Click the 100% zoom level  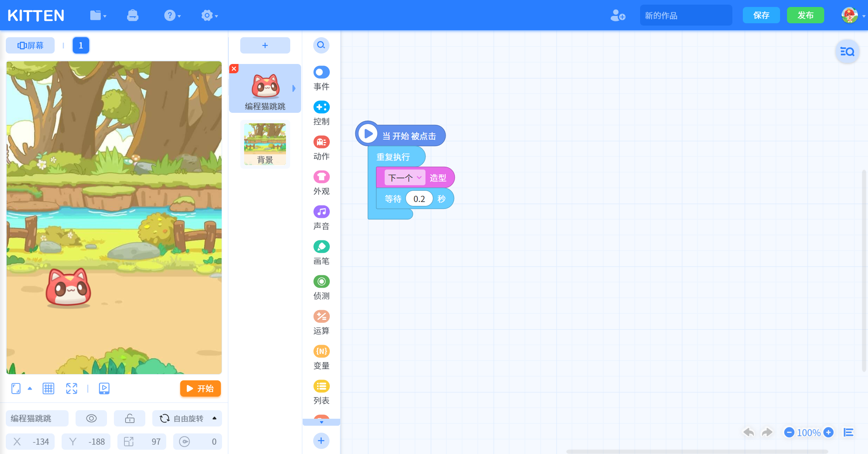pyautogui.click(x=809, y=433)
